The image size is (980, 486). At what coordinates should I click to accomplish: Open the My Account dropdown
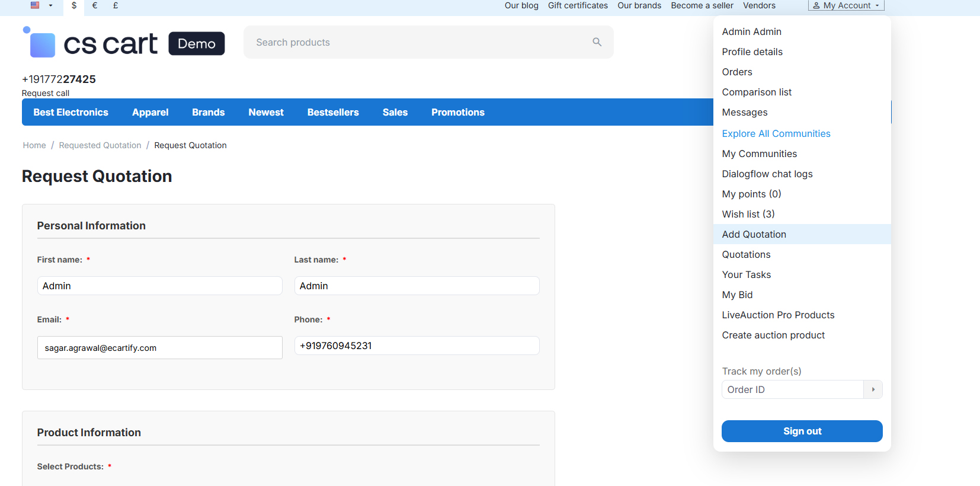coord(846,5)
